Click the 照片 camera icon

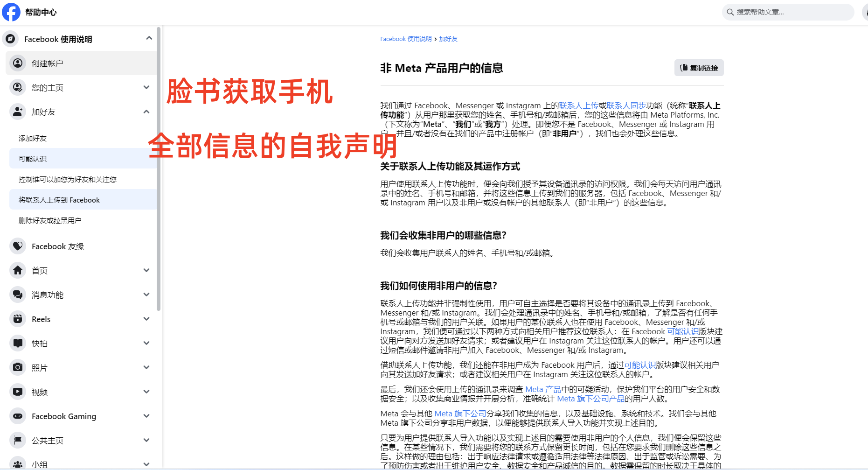[18, 367]
